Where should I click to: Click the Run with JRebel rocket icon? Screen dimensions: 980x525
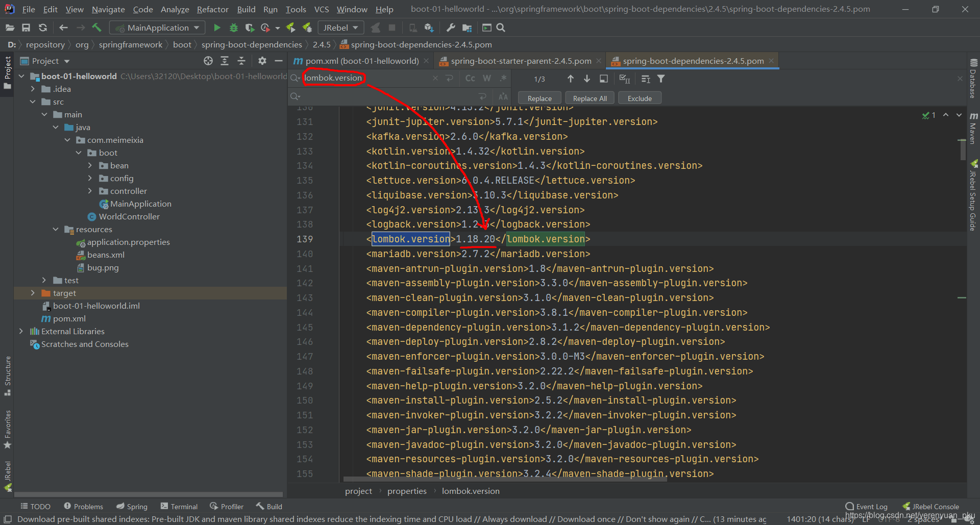click(291, 28)
